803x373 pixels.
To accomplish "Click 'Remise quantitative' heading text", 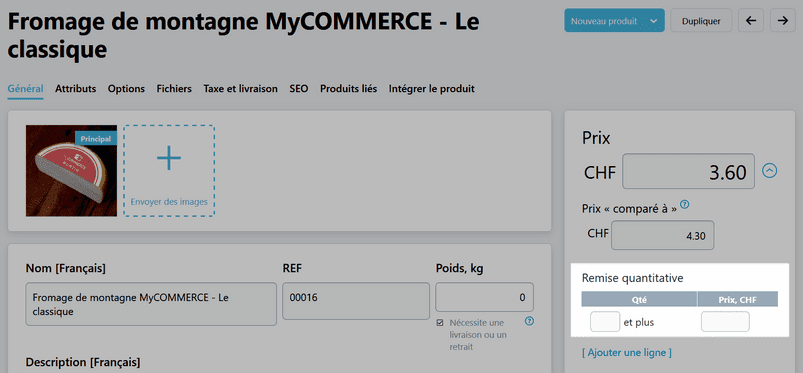I will click(x=632, y=278).
